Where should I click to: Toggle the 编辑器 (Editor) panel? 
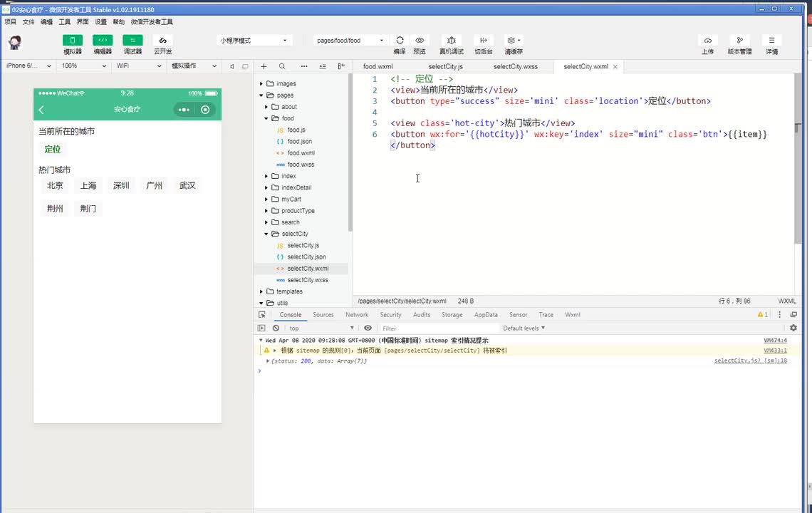tap(103, 41)
